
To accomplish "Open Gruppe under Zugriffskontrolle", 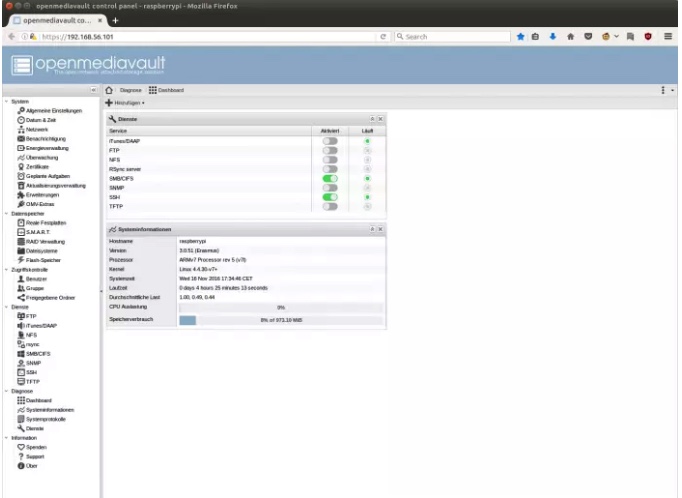I will (30, 288).
